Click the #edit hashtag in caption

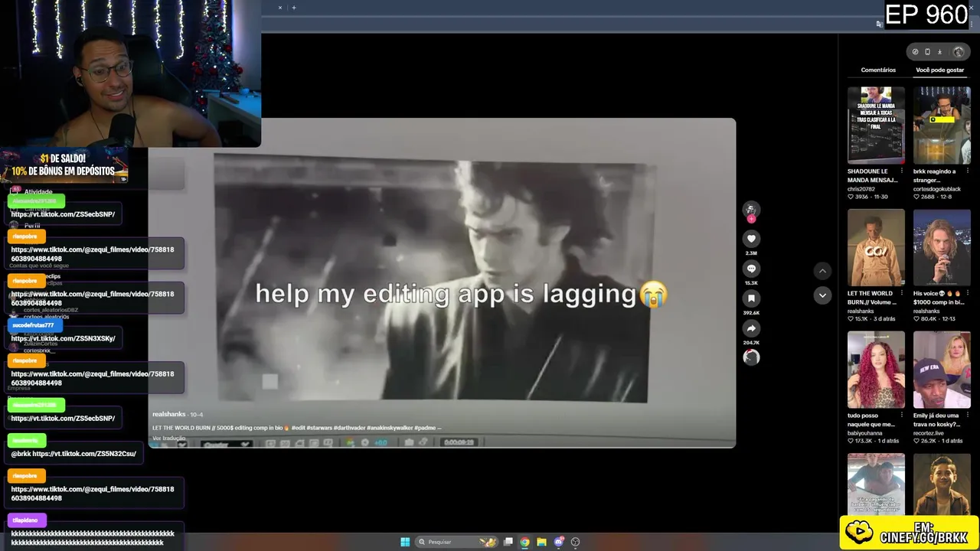299,428
